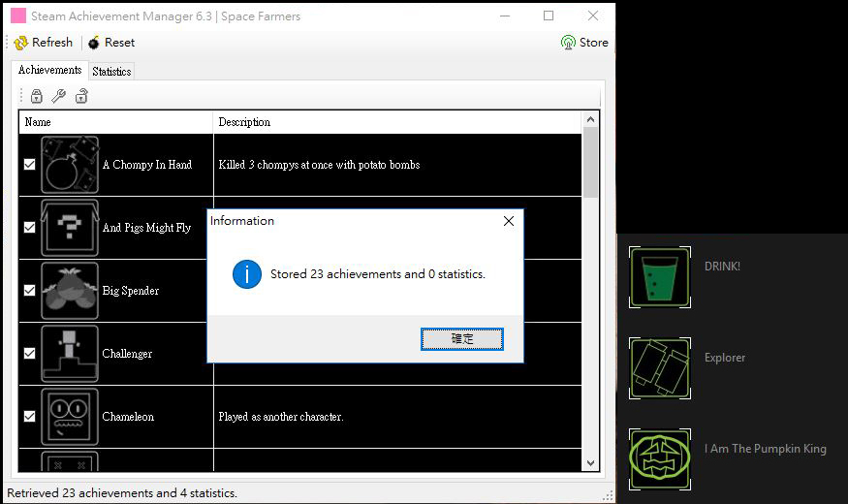Click the invert selection wrench icon
This screenshot has width=848, height=504.
tap(58, 96)
